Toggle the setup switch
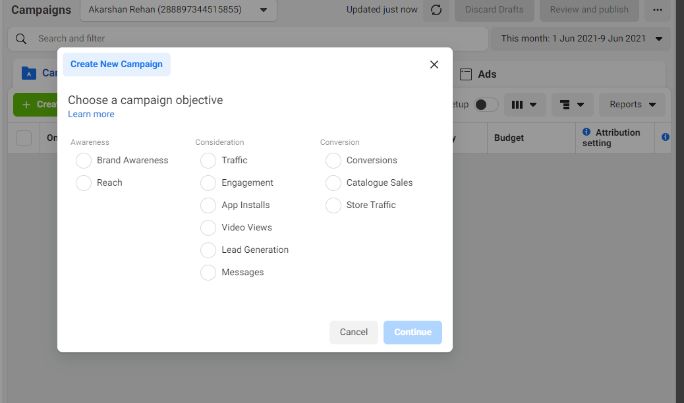 (485, 104)
